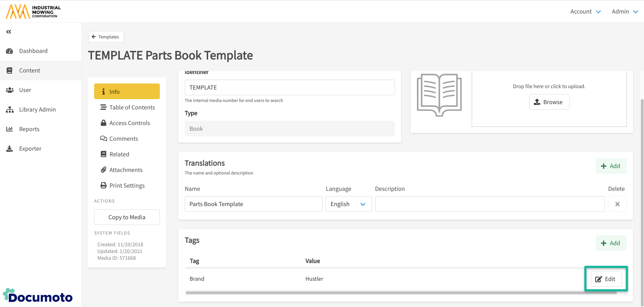
Task: Expand the Account dropdown menu
Action: click(585, 12)
